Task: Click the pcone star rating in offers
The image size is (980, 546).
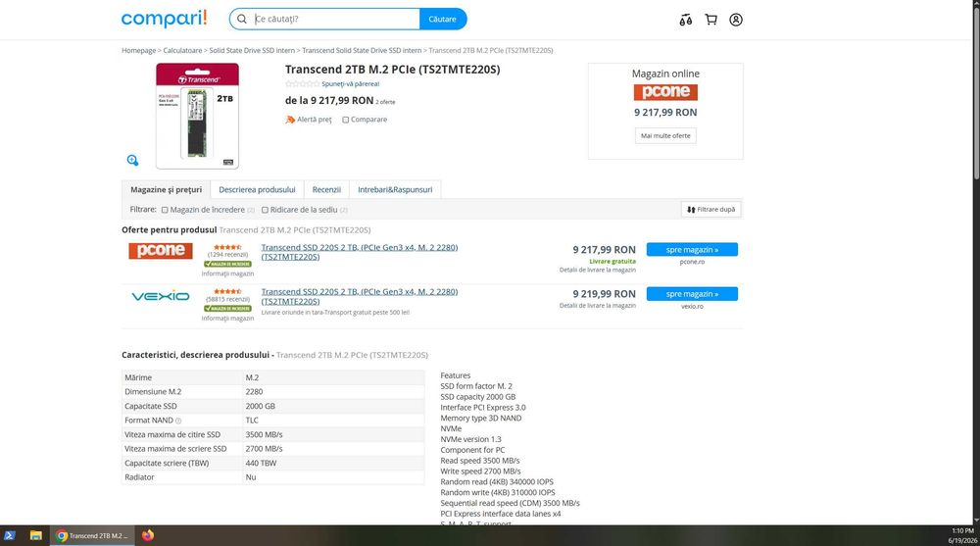Action: (x=227, y=247)
